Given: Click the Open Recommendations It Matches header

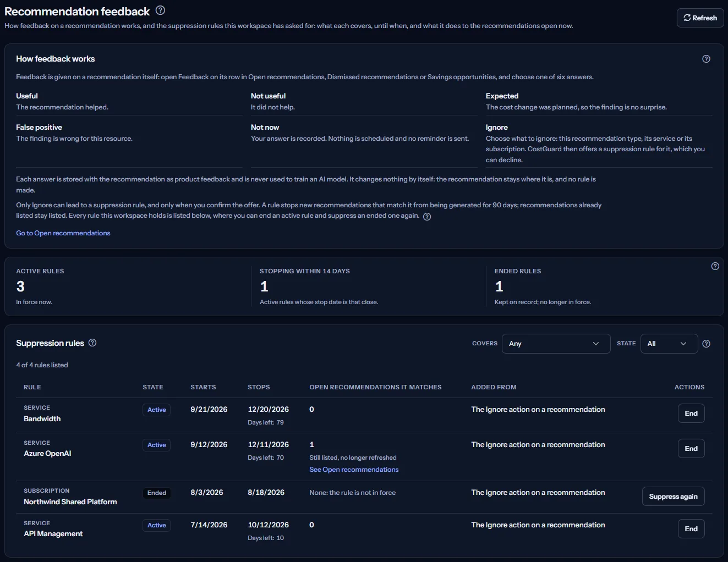Looking at the screenshot, I should click(x=375, y=387).
